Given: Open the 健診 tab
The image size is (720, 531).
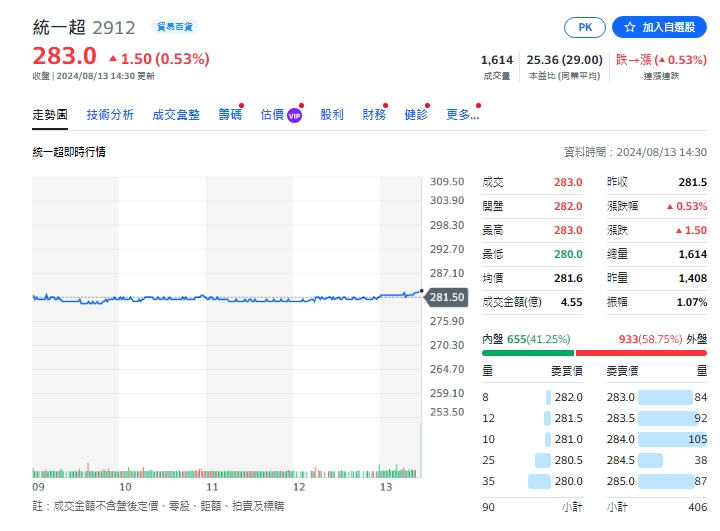Looking at the screenshot, I should 416,114.
